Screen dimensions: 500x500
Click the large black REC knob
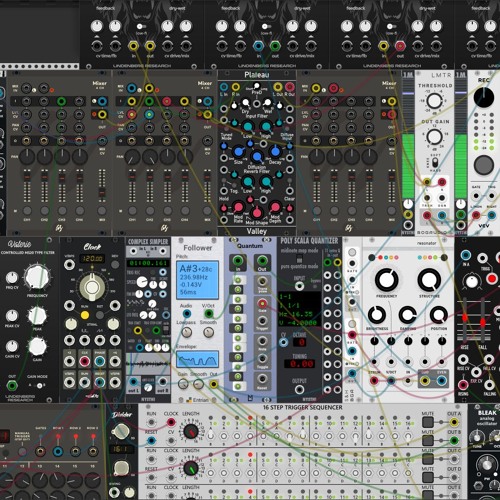click(x=484, y=97)
